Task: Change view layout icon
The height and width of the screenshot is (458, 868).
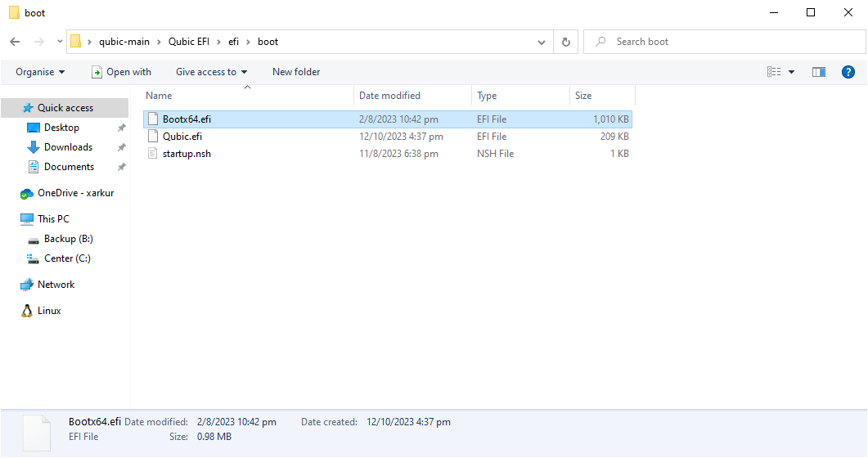Action: [774, 72]
